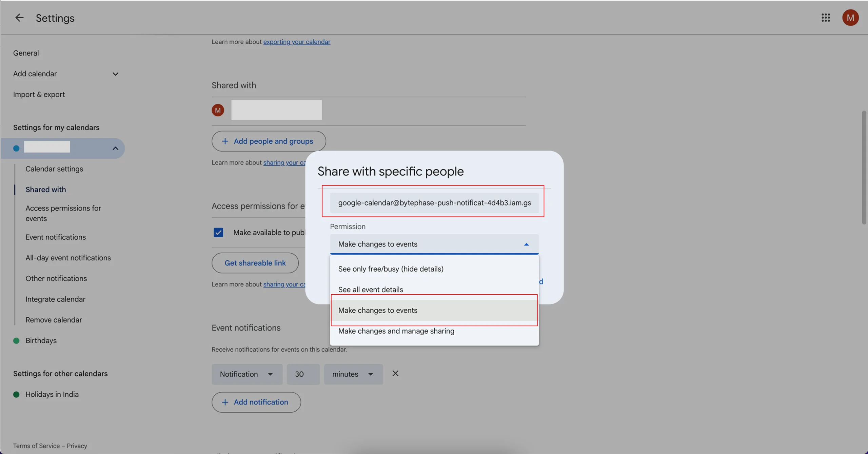The width and height of the screenshot is (868, 454).
Task: Open the Notification type dropdown
Action: click(x=247, y=374)
